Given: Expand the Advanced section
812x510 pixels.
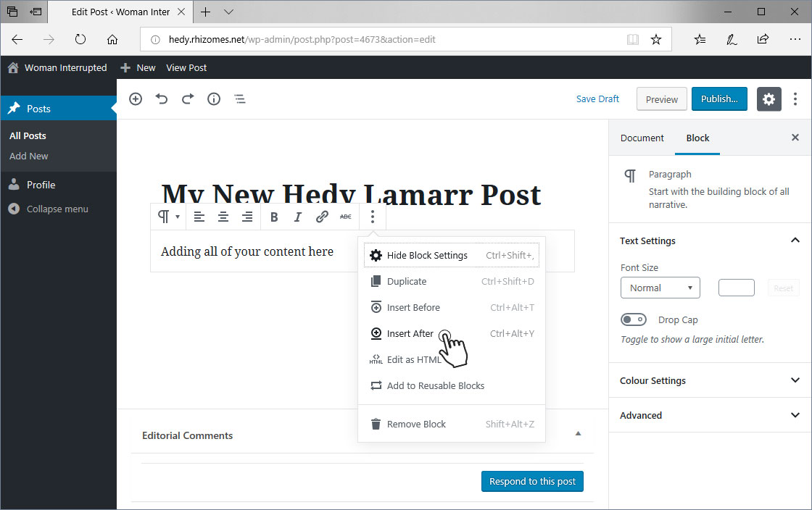Looking at the screenshot, I should [710, 415].
